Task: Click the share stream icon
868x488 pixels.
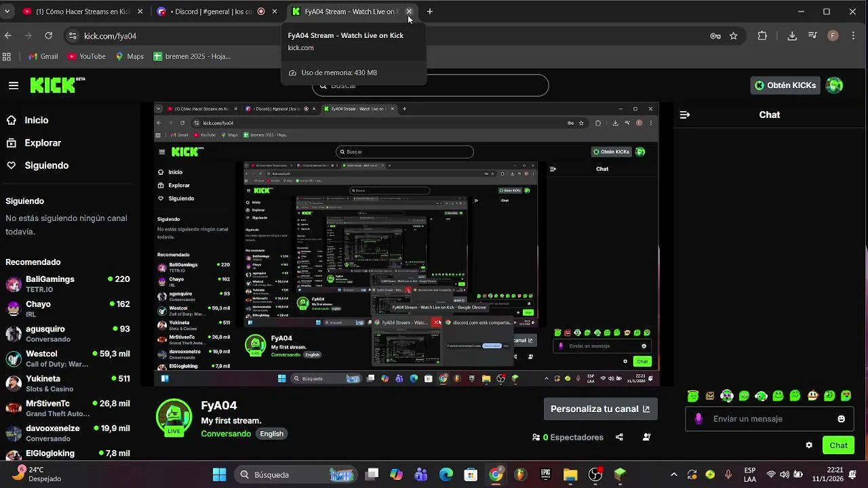Action: point(619,437)
